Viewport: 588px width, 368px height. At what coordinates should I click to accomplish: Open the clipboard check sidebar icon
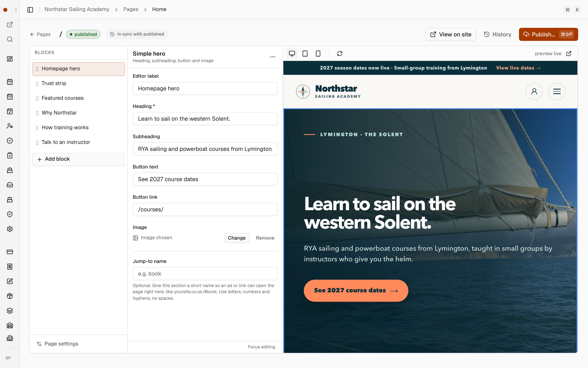coord(10,156)
